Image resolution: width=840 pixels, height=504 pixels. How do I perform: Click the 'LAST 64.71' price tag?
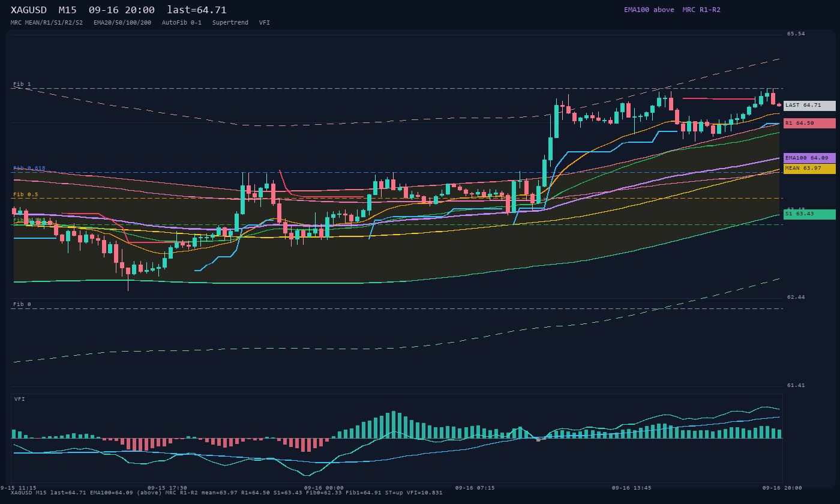(809, 106)
